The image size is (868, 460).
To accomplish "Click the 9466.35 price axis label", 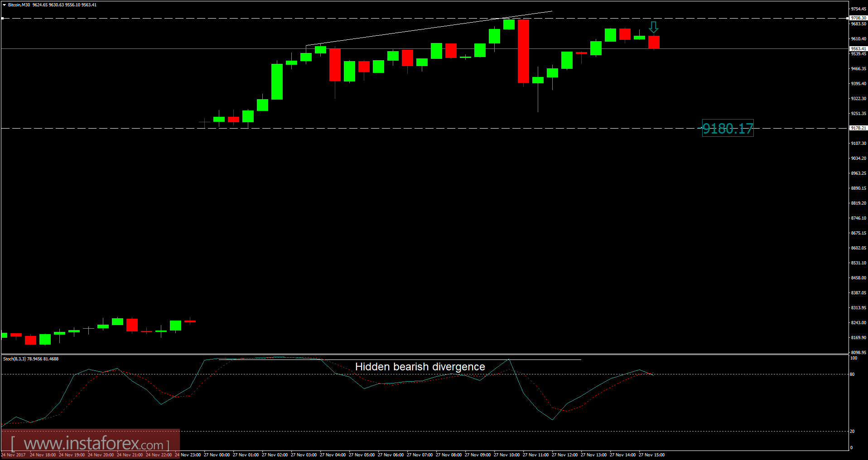I will (858, 69).
